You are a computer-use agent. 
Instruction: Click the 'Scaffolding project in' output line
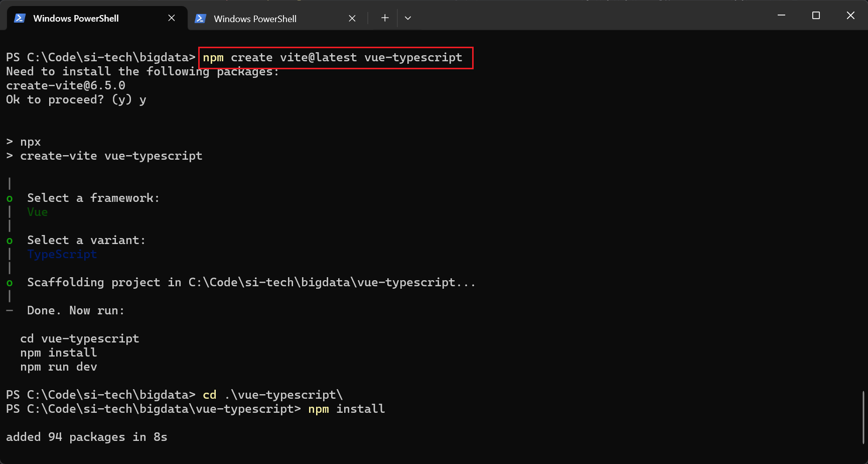click(251, 282)
